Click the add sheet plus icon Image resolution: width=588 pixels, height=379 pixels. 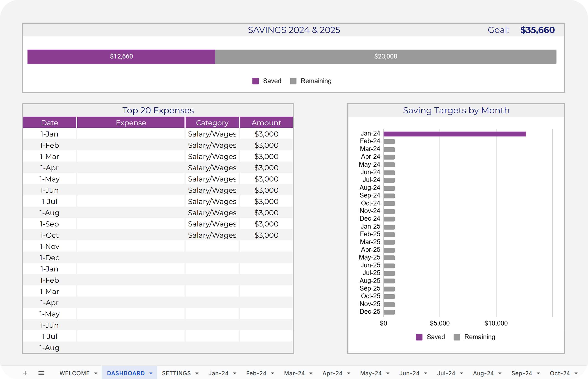(x=25, y=373)
